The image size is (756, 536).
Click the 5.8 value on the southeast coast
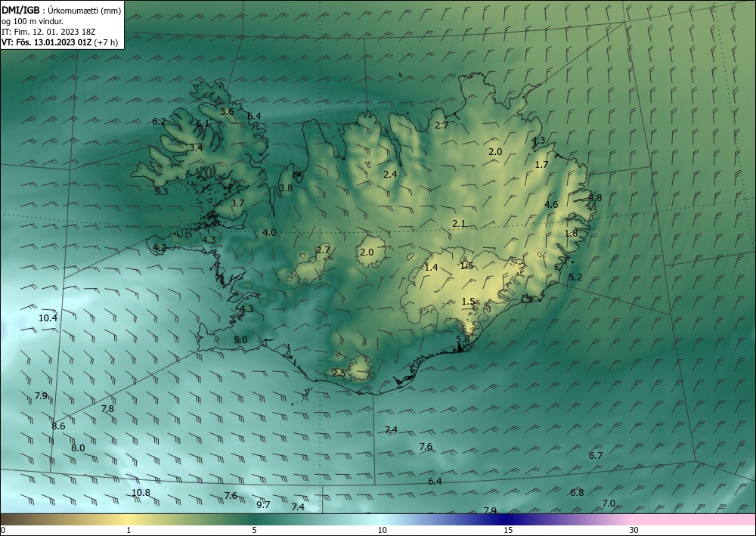coord(463,339)
